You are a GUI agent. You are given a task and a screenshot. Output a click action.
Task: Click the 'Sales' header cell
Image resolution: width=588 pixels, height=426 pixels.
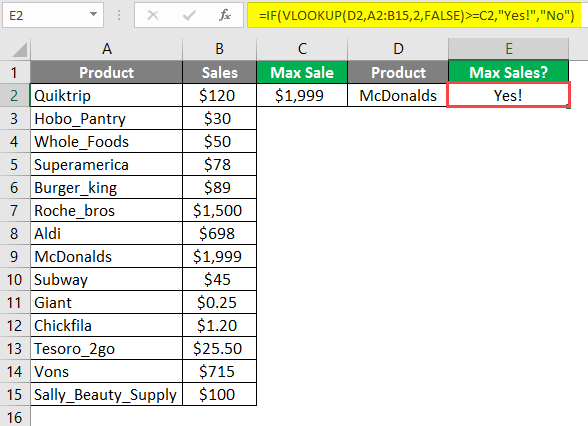(x=219, y=72)
